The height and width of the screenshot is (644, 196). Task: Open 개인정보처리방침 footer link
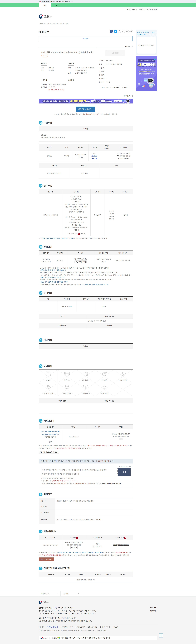[x=52, y=627]
